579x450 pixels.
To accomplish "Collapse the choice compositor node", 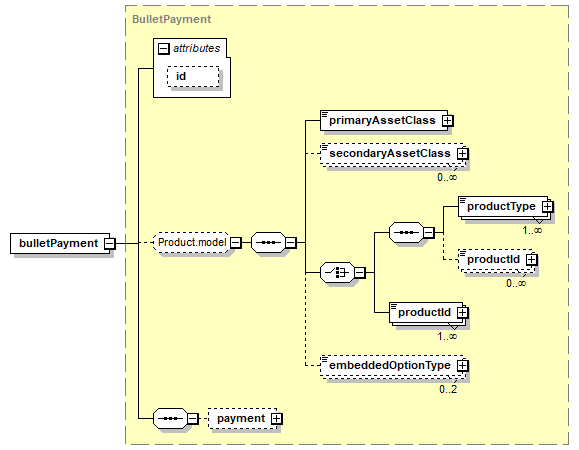I will tap(360, 273).
